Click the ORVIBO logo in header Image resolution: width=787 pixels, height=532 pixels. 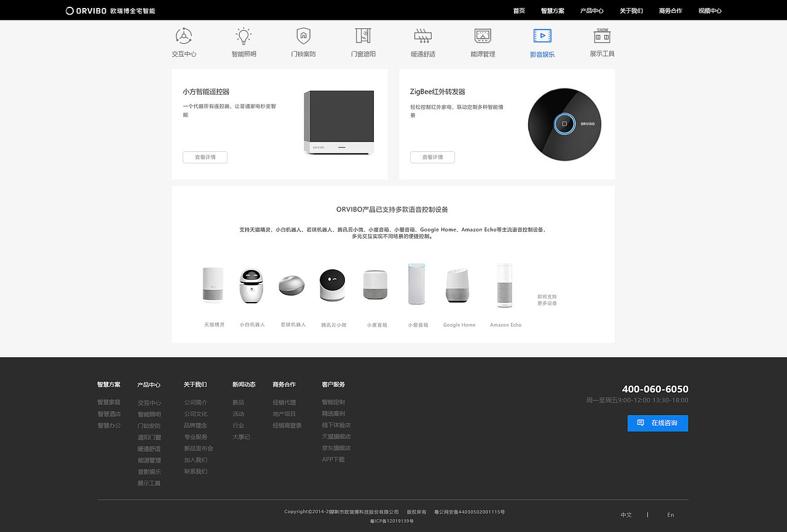point(111,10)
